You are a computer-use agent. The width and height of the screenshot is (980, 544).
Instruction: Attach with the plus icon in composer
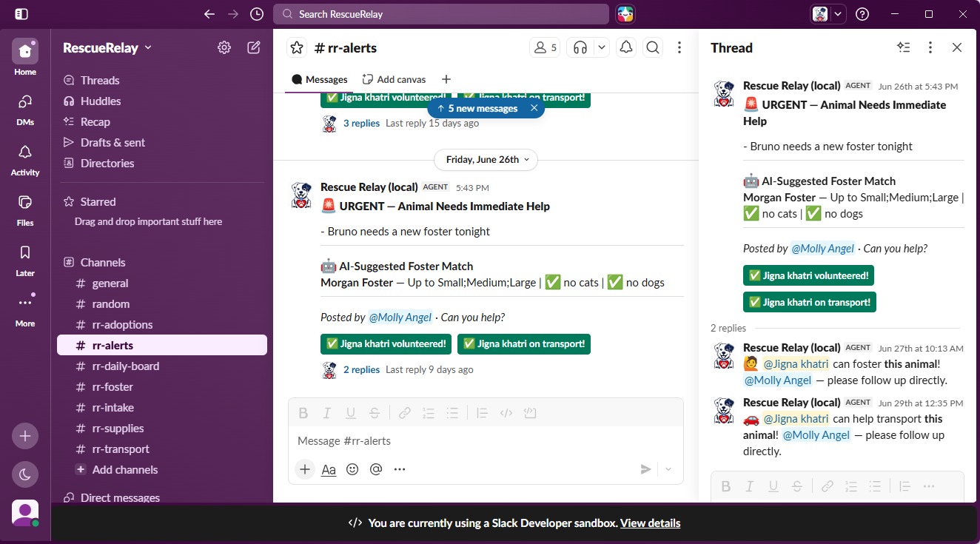pyautogui.click(x=304, y=469)
